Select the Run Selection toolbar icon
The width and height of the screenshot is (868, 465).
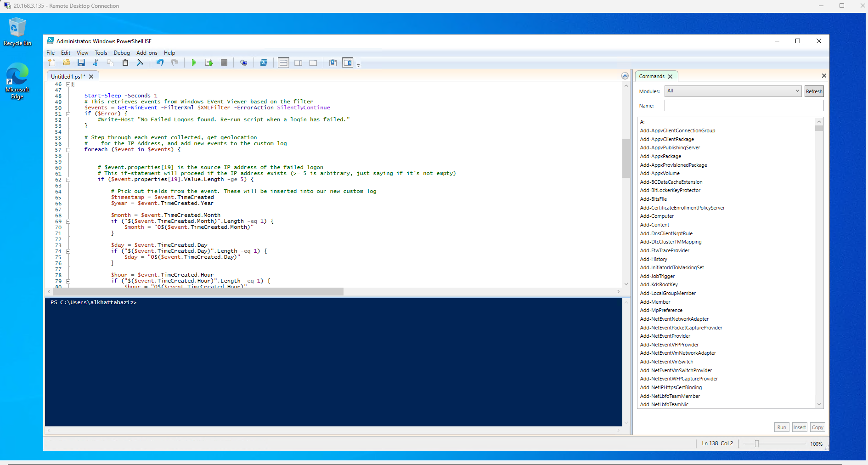[x=209, y=62]
